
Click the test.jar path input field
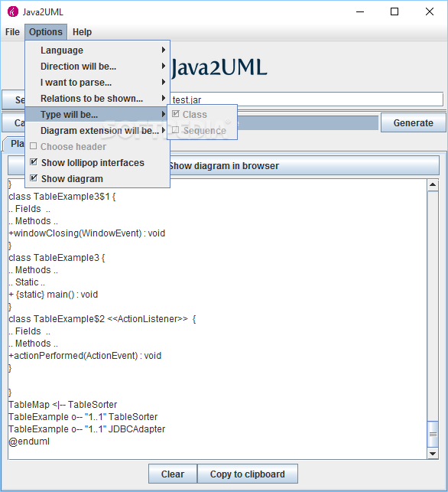tap(307, 99)
